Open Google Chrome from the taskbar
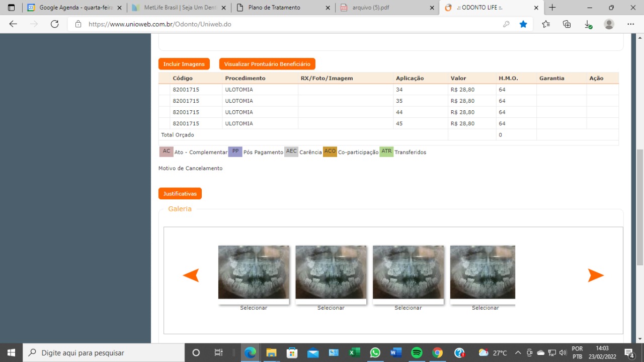The height and width of the screenshot is (362, 644). pyautogui.click(x=438, y=352)
